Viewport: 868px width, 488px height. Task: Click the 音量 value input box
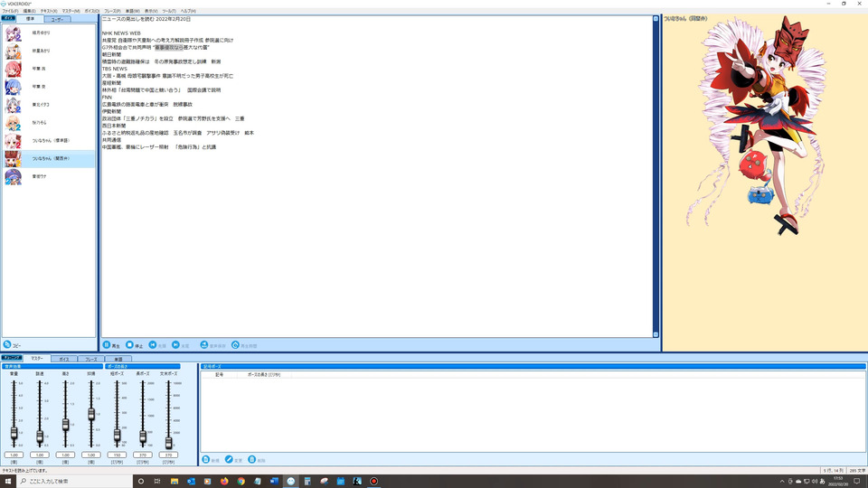14,455
